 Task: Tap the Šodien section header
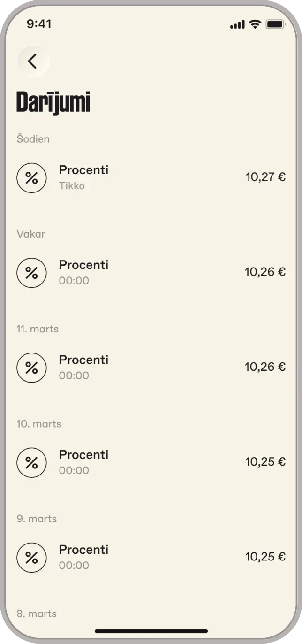click(x=33, y=139)
